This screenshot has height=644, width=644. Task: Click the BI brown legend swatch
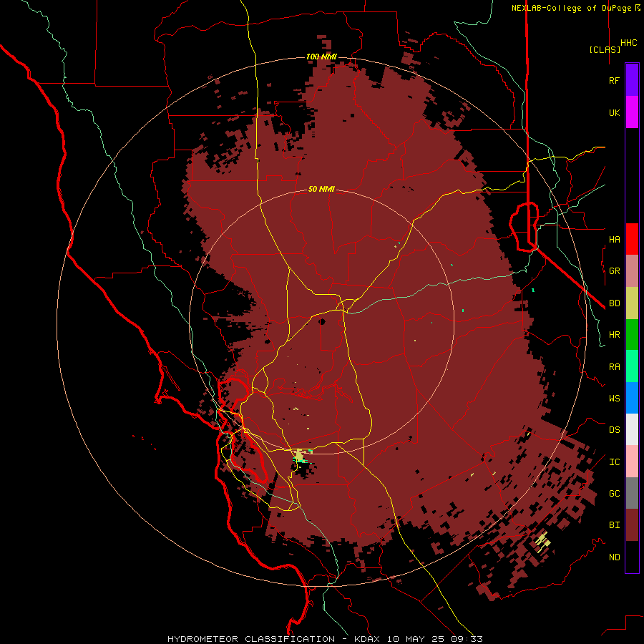(x=632, y=525)
